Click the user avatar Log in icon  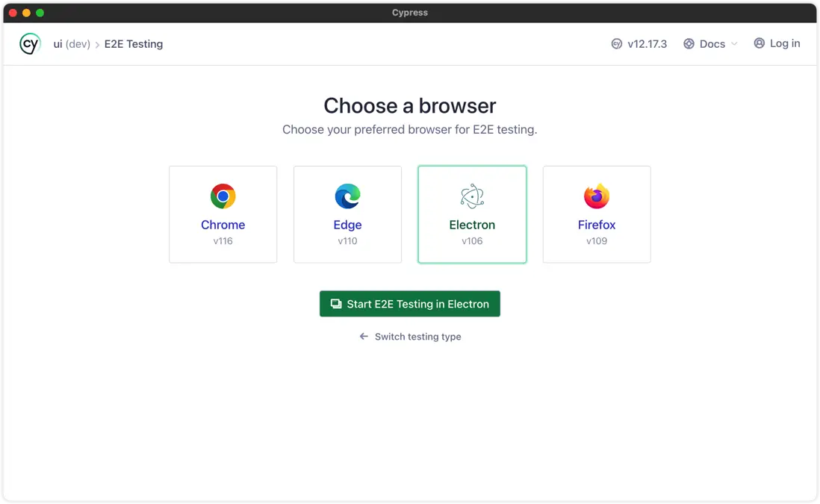[x=759, y=43]
